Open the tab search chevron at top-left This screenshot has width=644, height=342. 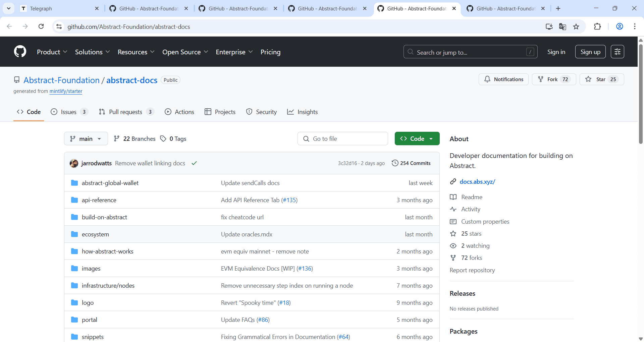(x=9, y=8)
